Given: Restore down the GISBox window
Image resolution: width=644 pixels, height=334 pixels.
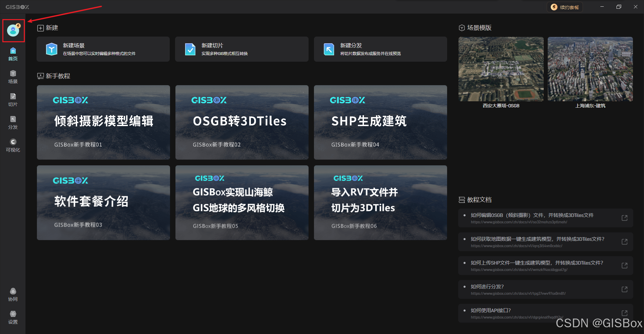Looking at the screenshot, I should point(619,7).
